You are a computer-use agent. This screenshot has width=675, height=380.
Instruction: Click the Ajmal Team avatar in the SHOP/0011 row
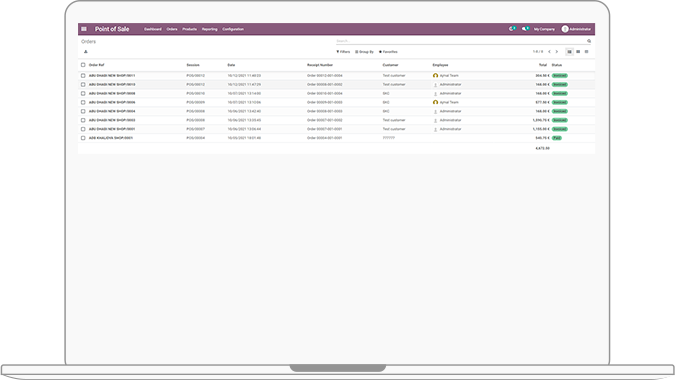click(x=435, y=76)
